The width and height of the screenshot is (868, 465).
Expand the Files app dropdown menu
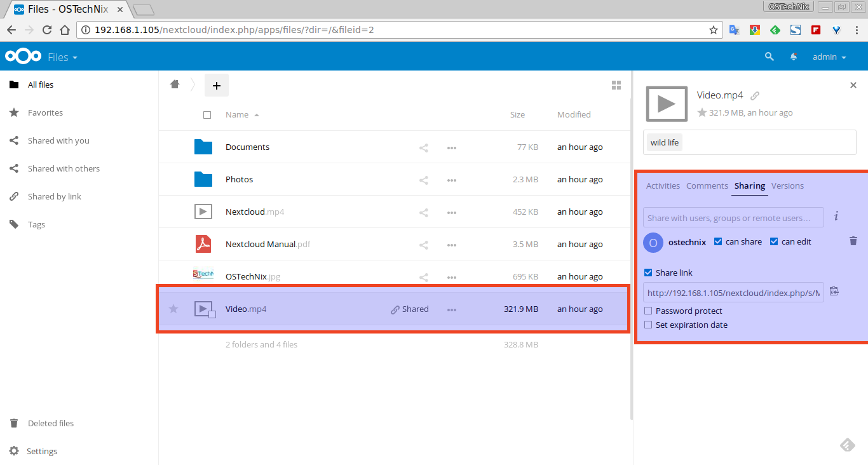(62, 57)
